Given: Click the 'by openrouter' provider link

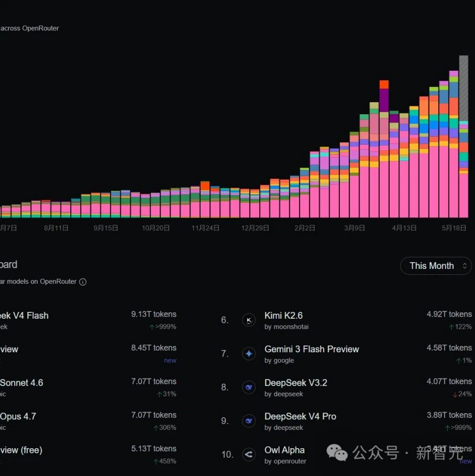Looking at the screenshot, I should pyautogui.click(x=285, y=461).
